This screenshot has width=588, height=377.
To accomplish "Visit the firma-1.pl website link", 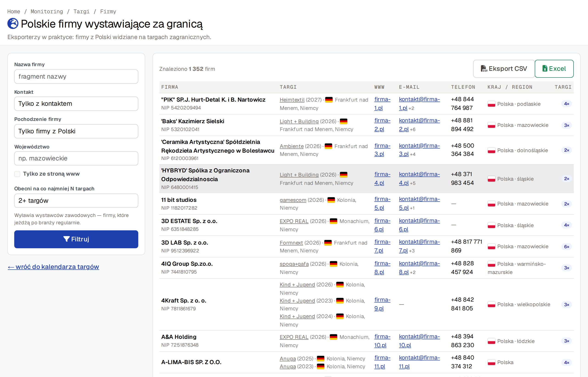I will coord(382,104).
